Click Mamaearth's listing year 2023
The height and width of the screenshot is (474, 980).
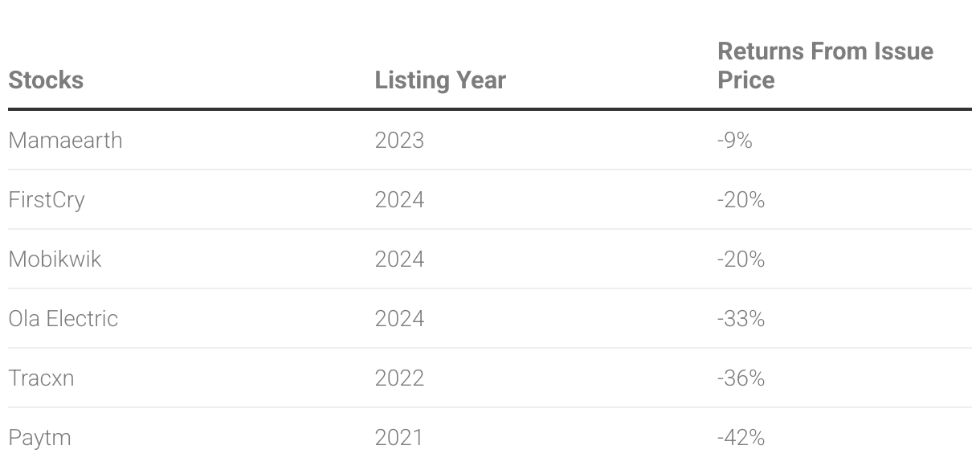pyautogui.click(x=399, y=141)
